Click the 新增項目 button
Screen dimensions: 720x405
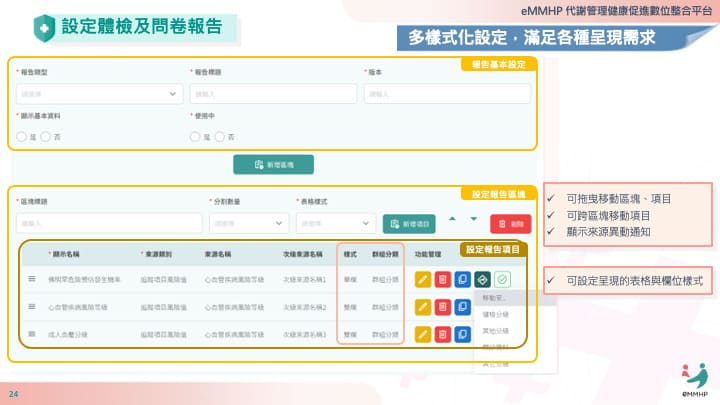point(409,223)
